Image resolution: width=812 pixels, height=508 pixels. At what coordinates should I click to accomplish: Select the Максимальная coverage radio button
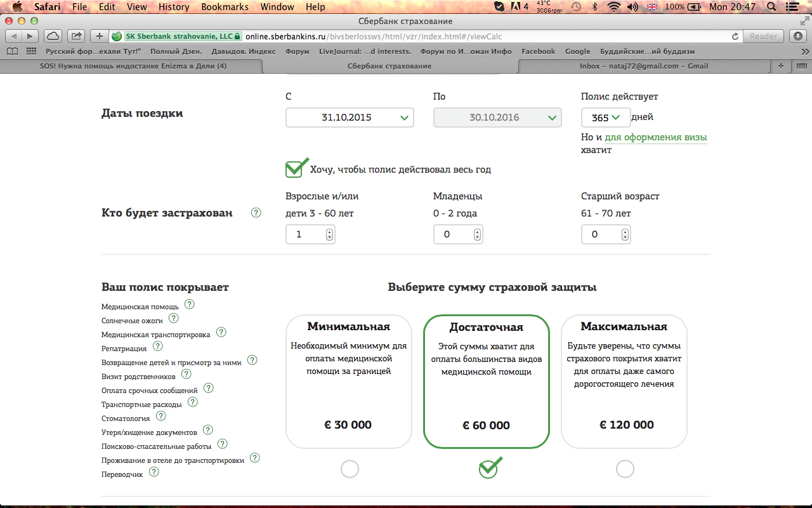(625, 469)
